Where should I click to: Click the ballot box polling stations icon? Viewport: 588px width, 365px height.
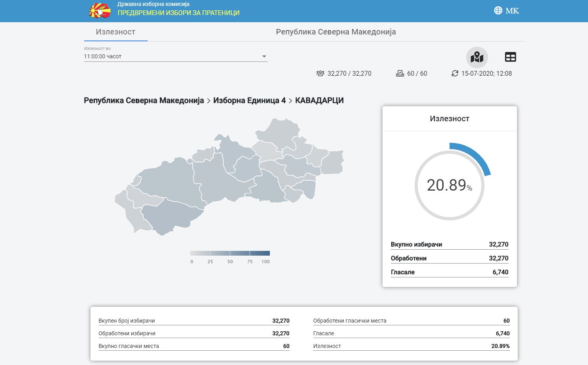point(400,73)
